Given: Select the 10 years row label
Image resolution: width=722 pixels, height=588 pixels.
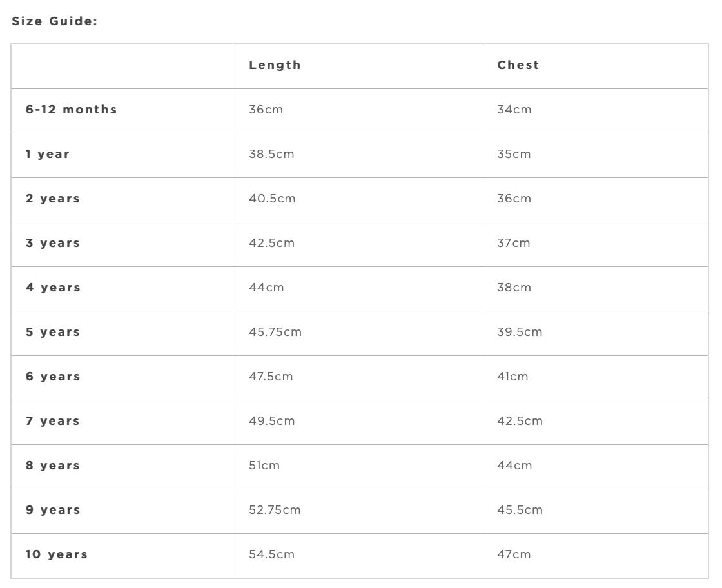Looking at the screenshot, I should (x=56, y=554).
